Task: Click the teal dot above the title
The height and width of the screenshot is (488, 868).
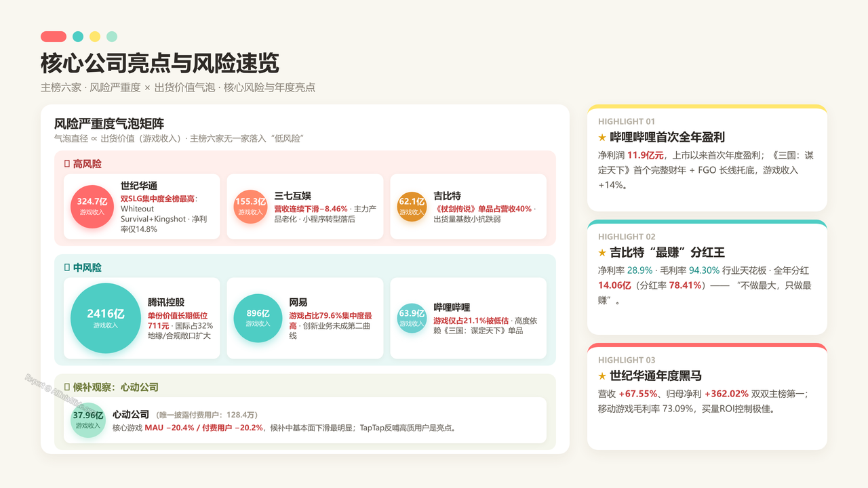Action: [x=78, y=37]
